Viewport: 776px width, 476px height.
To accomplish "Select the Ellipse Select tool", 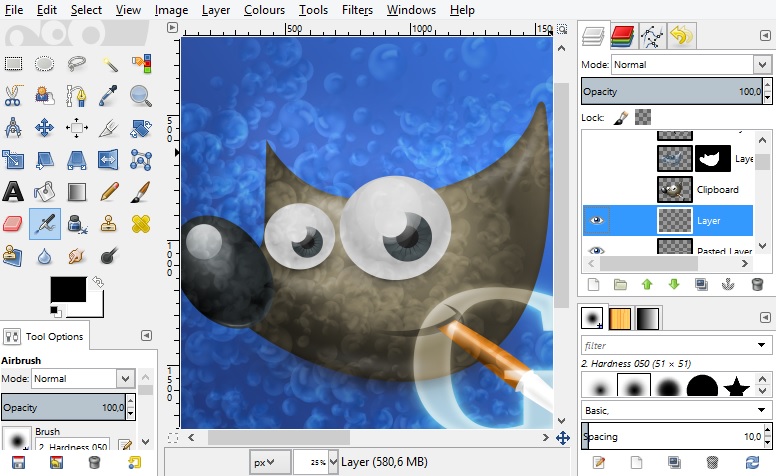I will [x=45, y=63].
